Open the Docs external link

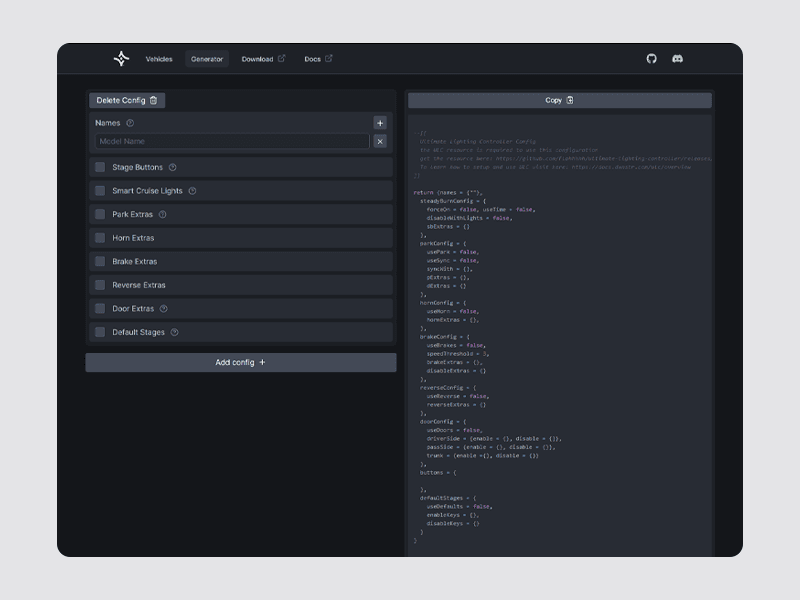(318, 59)
